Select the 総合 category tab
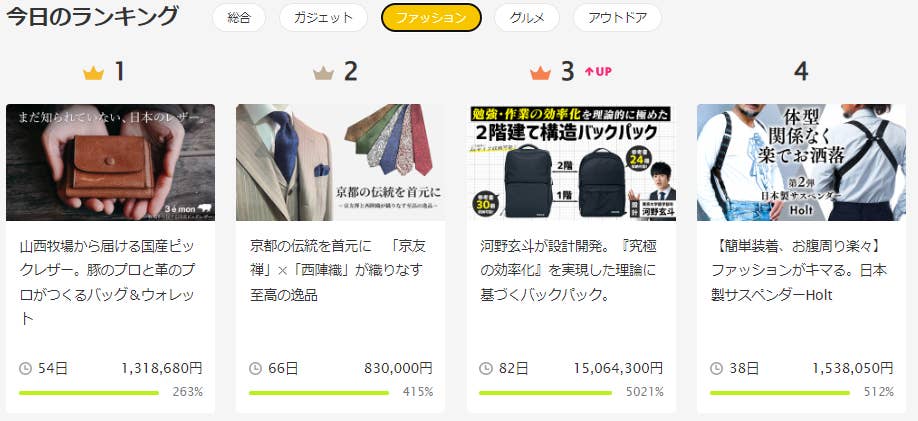 [239, 18]
